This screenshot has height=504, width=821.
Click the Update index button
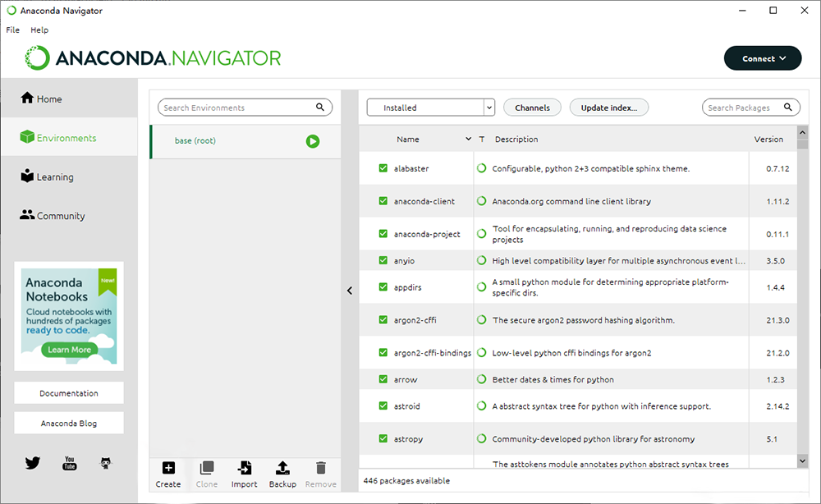coord(608,108)
